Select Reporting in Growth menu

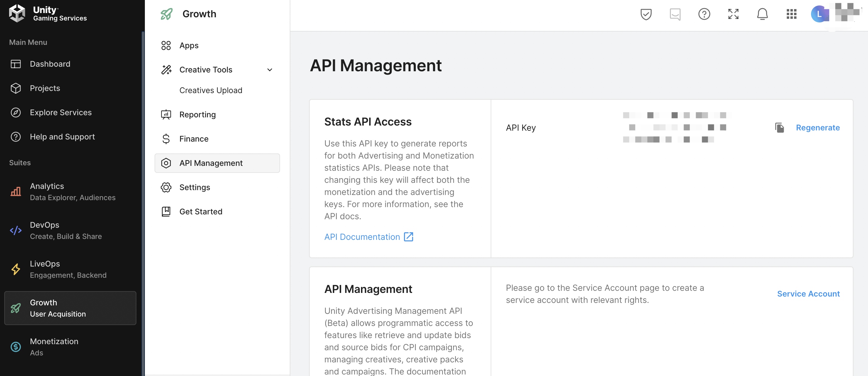(x=198, y=115)
